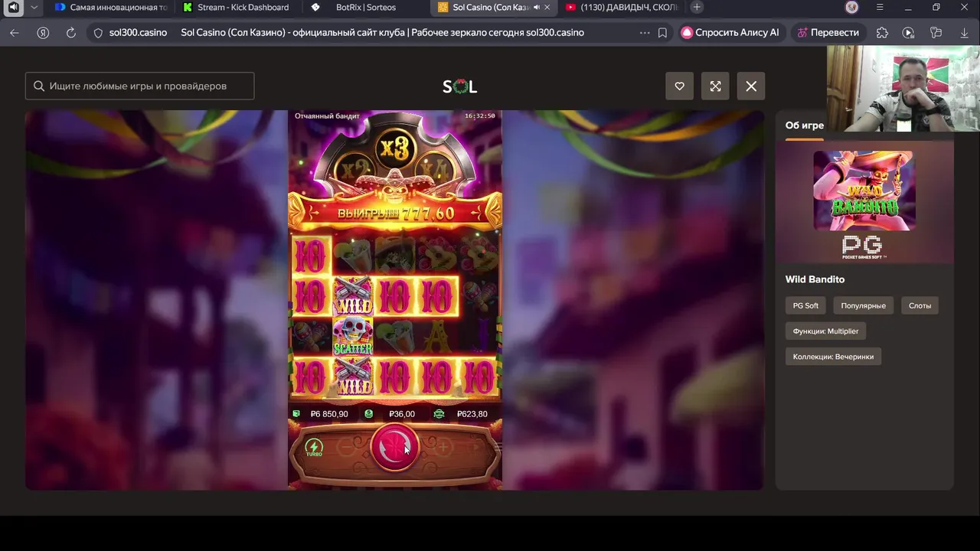Click the win value ₽623,80
980x551 pixels.
[472, 414]
